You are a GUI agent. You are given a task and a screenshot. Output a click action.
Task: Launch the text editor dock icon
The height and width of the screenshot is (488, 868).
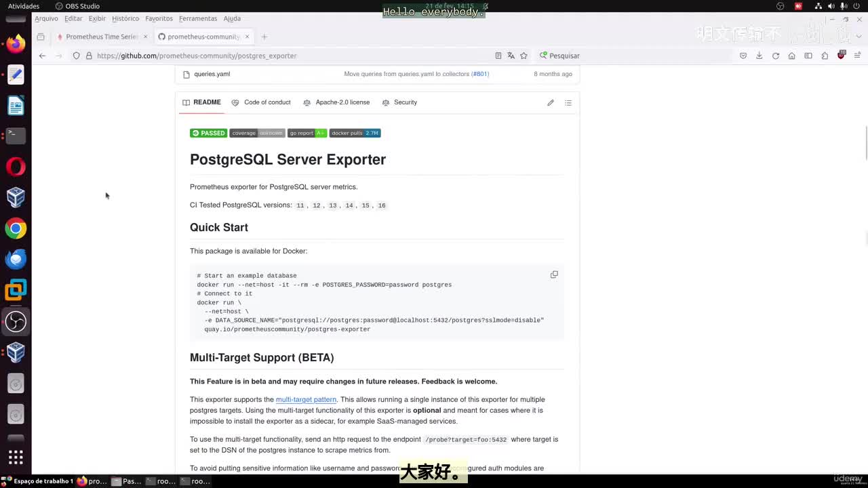(16, 75)
